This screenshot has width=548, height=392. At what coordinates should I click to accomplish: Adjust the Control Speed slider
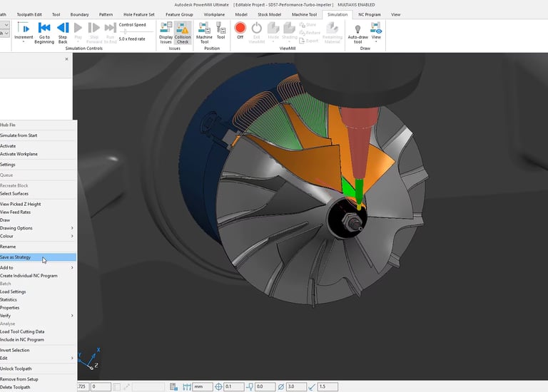coord(126,31)
